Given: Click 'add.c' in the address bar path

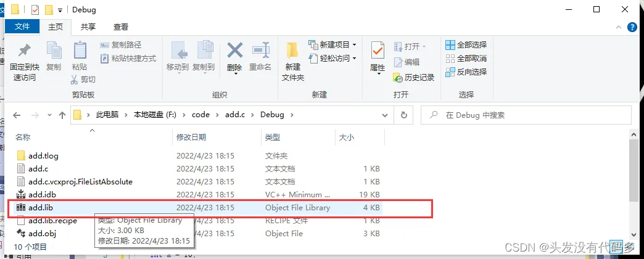Looking at the screenshot, I should point(235,115).
